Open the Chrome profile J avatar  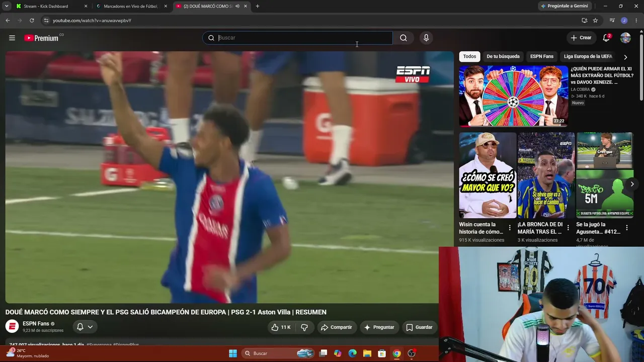pyautogui.click(x=624, y=20)
